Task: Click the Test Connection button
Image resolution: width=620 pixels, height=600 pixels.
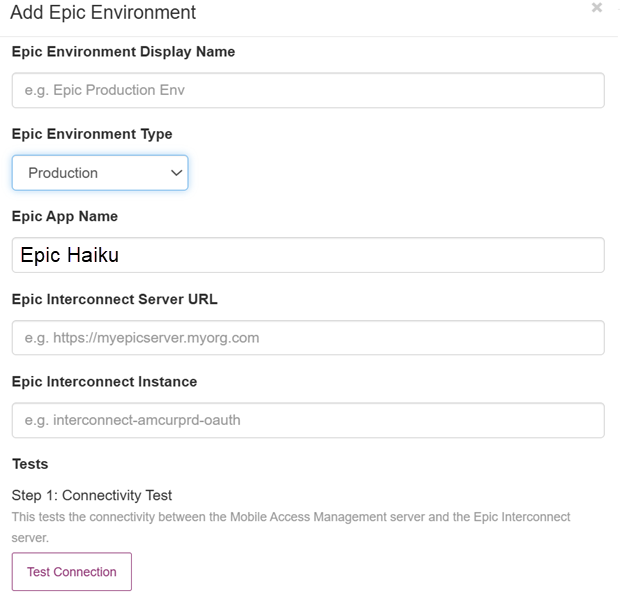Action: pos(71,572)
